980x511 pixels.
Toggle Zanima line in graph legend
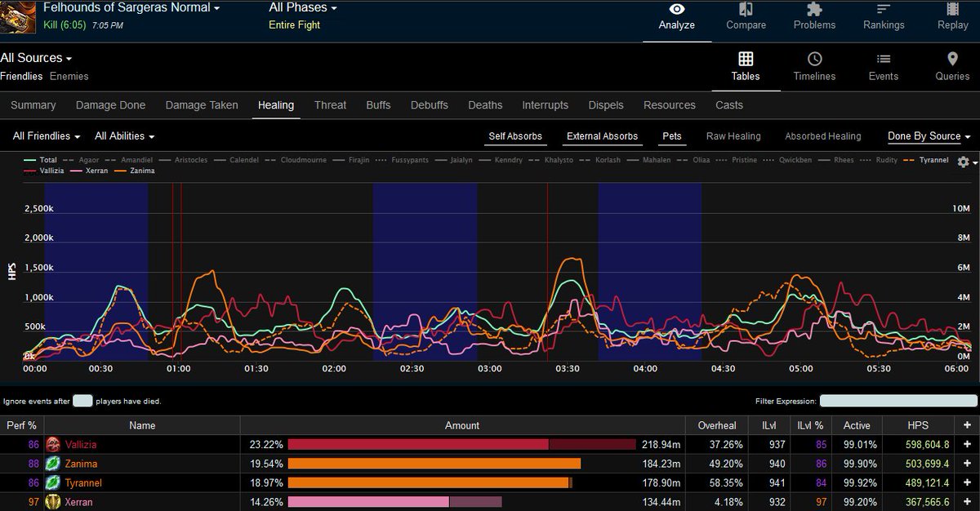[x=134, y=171]
